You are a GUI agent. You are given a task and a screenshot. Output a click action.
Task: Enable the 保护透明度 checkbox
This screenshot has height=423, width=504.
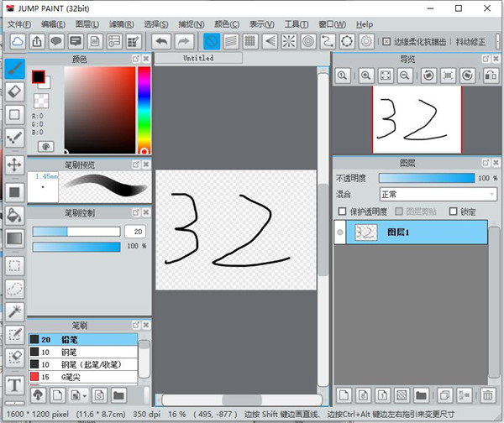pyautogui.click(x=341, y=211)
